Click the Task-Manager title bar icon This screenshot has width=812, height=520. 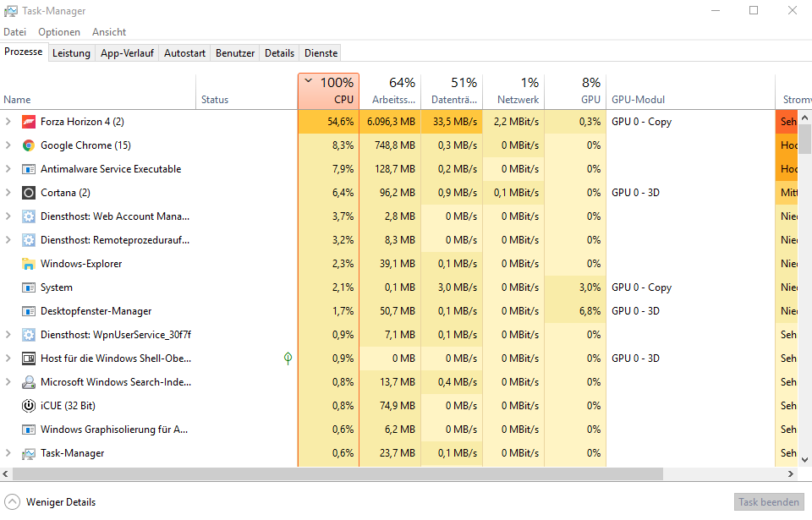coord(10,11)
